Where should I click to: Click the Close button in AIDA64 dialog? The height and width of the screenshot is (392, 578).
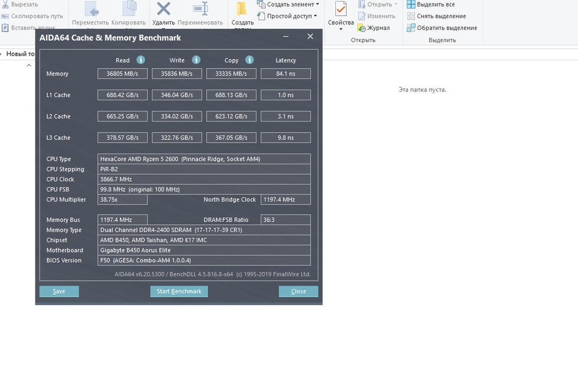[x=298, y=291]
